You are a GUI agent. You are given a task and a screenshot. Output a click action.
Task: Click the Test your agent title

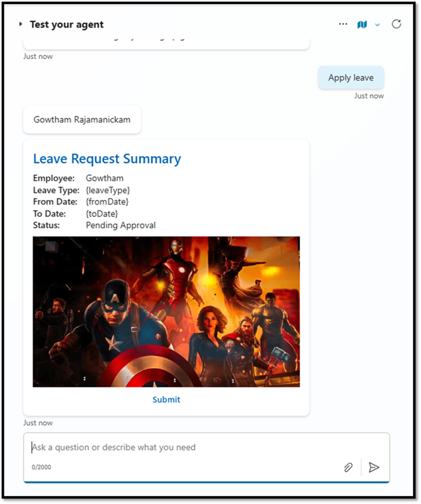click(67, 24)
